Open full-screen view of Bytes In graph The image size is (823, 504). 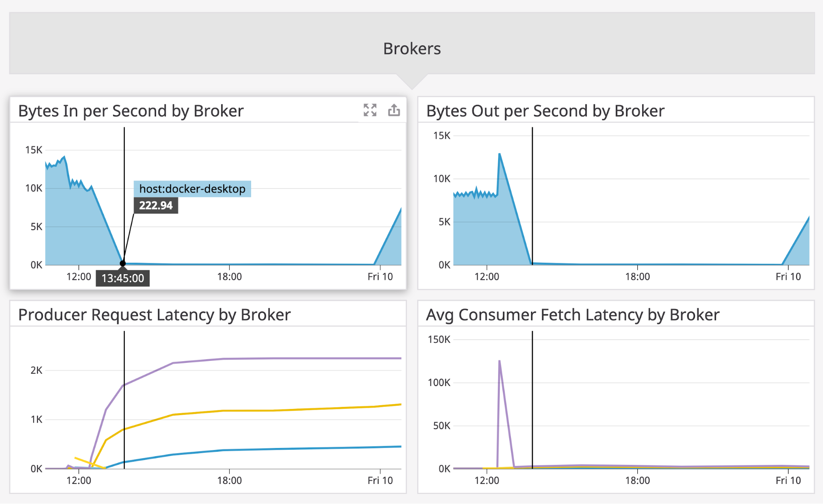pos(370,110)
